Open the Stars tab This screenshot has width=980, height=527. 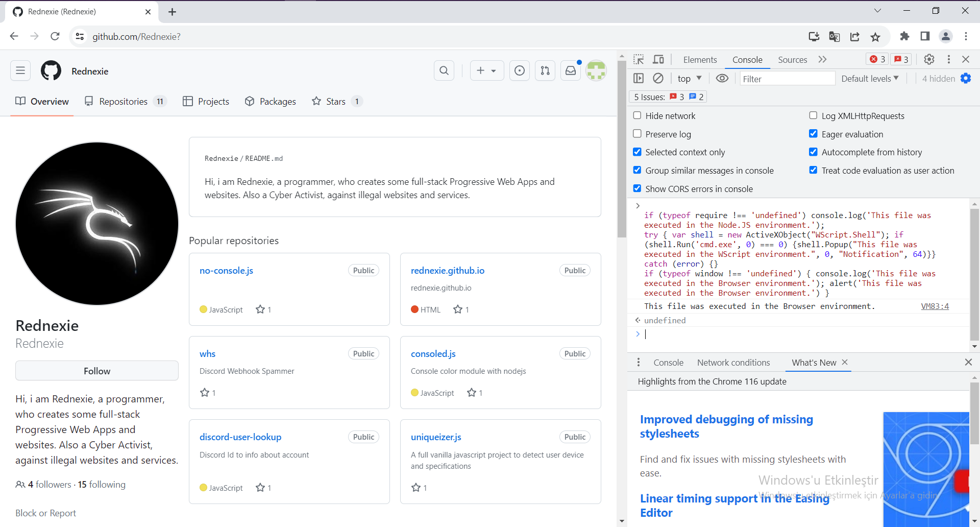tap(337, 101)
